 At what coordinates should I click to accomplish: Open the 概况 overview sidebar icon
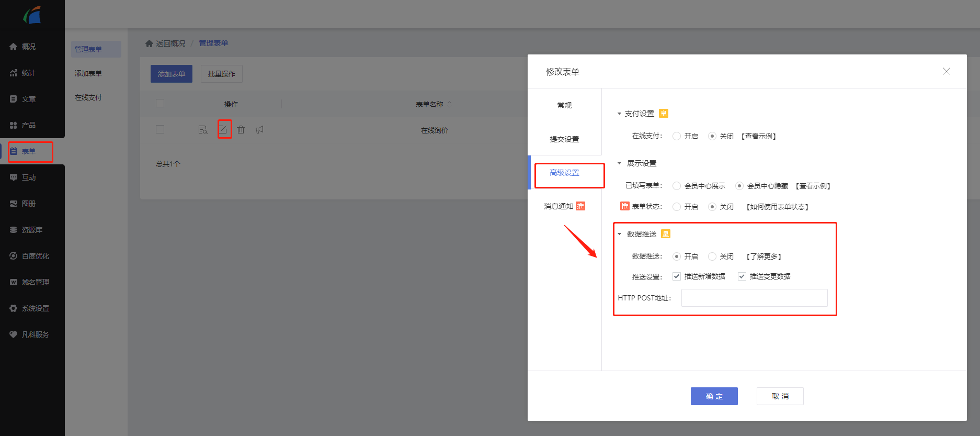(x=14, y=47)
